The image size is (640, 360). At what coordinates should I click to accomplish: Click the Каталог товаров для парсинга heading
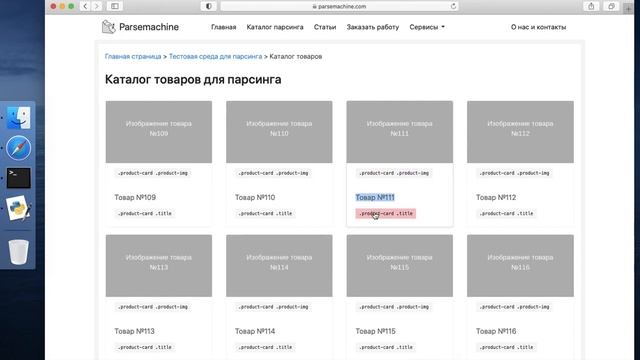pos(193,79)
